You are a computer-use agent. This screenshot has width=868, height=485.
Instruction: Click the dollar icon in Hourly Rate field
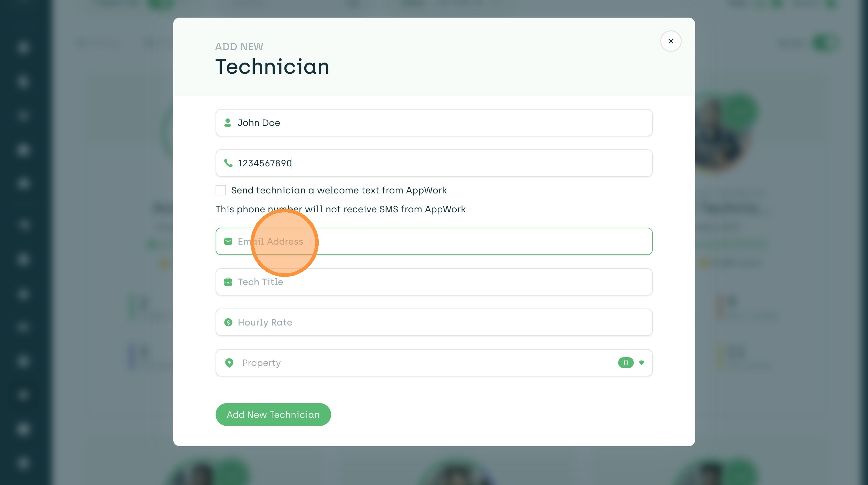point(228,322)
